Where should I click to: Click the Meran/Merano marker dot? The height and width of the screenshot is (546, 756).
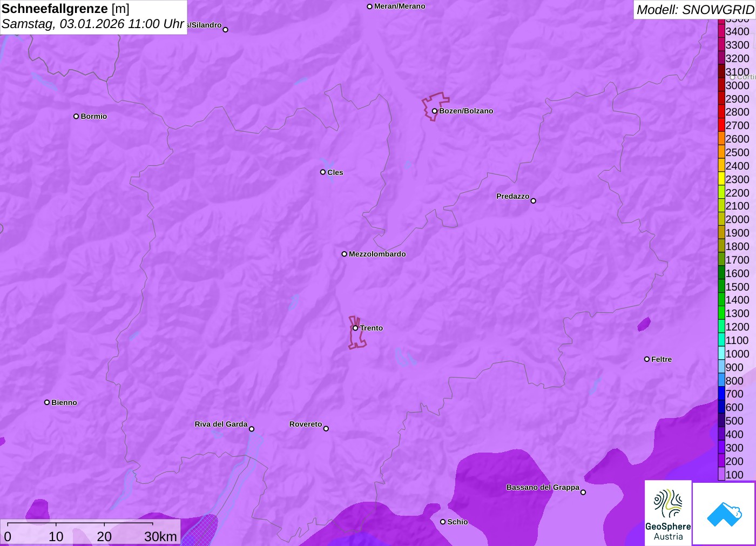coord(370,6)
